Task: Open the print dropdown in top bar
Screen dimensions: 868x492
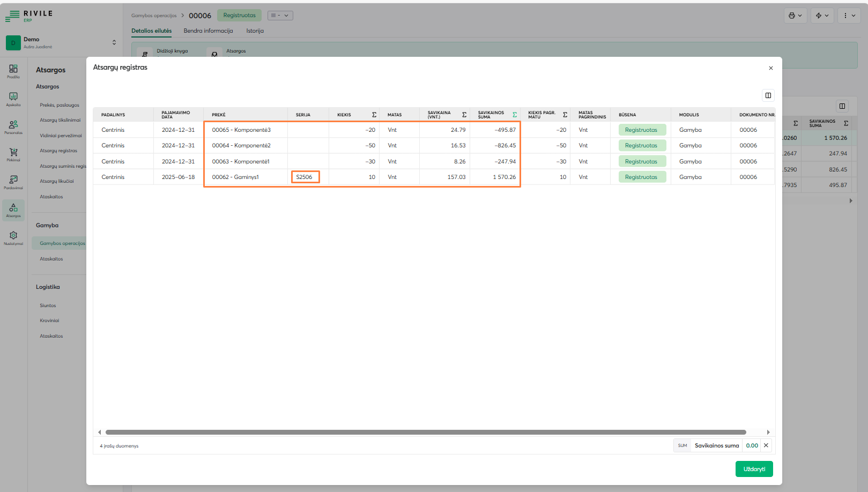Action: (x=795, y=16)
